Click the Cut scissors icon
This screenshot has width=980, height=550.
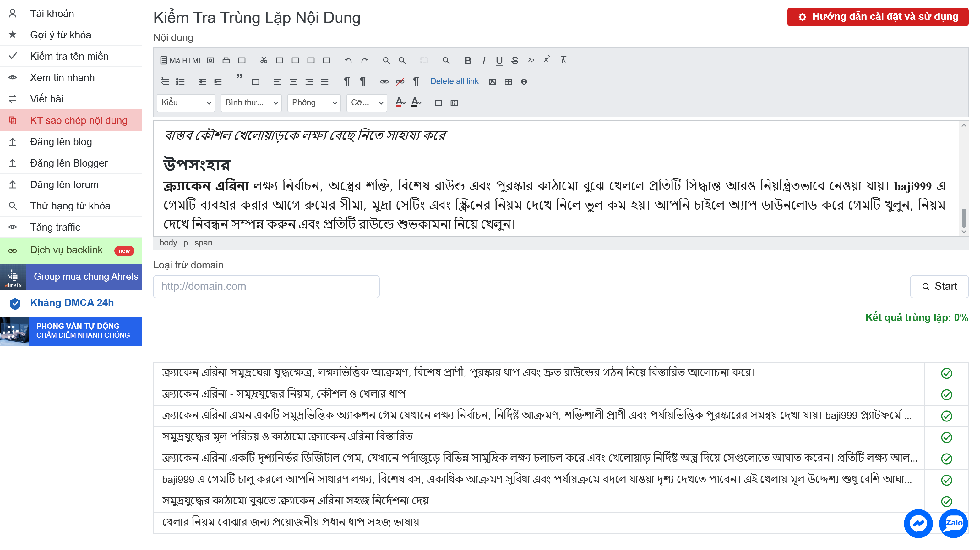click(264, 60)
